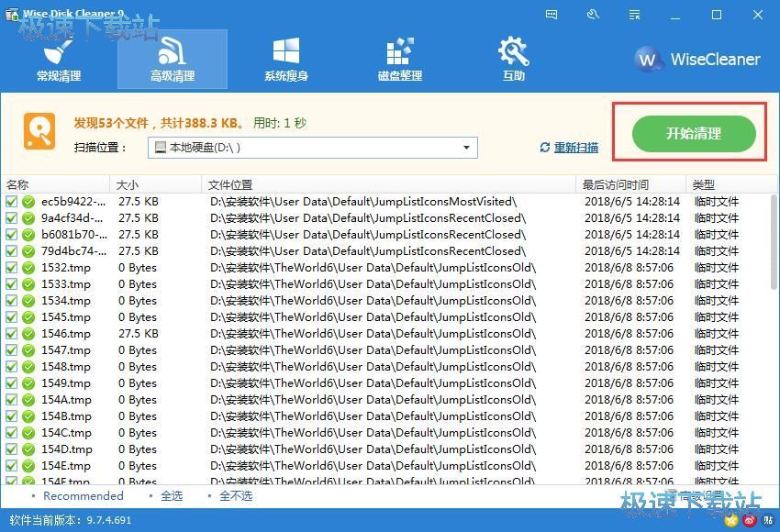This screenshot has width=780, height=532.
Task: Click the star favorite icon in status bar
Action: 731,521
